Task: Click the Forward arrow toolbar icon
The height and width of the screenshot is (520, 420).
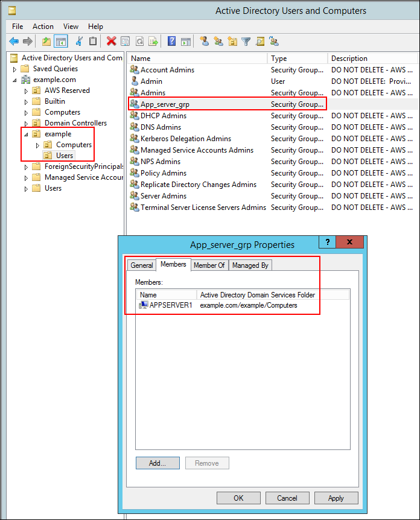Action: 28,42
